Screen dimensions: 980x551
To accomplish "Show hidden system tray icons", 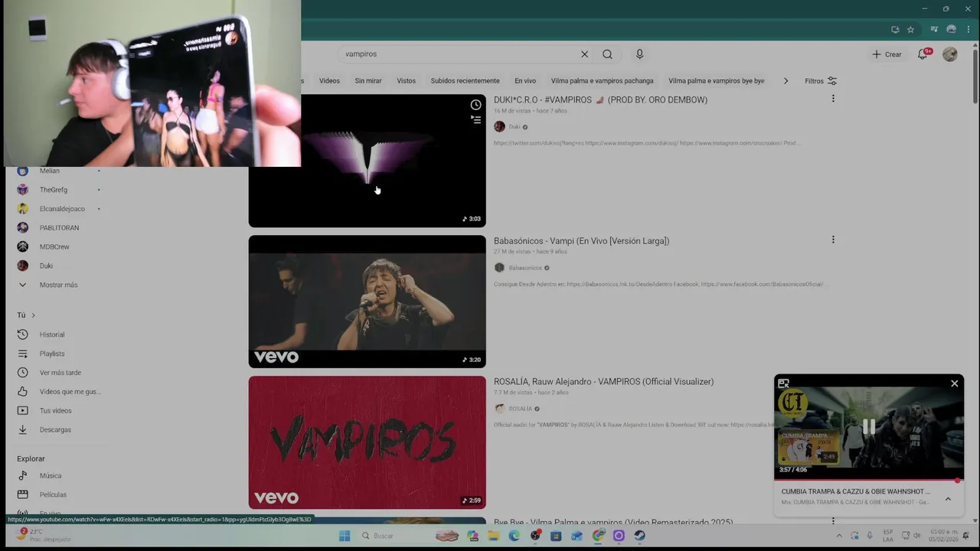I will tap(839, 536).
